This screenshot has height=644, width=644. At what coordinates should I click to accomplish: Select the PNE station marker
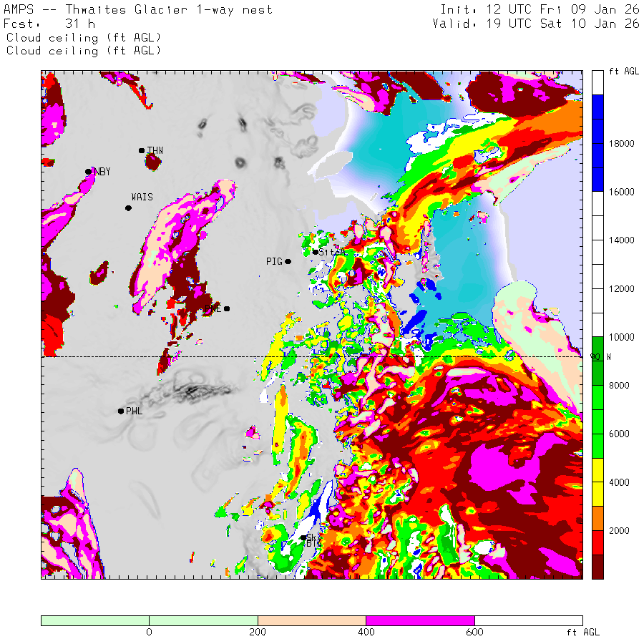pos(227,309)
